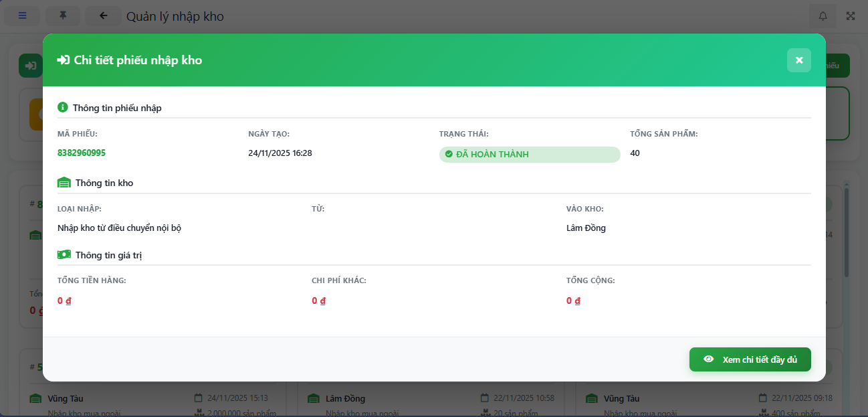This screenshot has height=417, width=868.
Task: Toggle fullscreen with the expand icon
Action: coord(851,16)
